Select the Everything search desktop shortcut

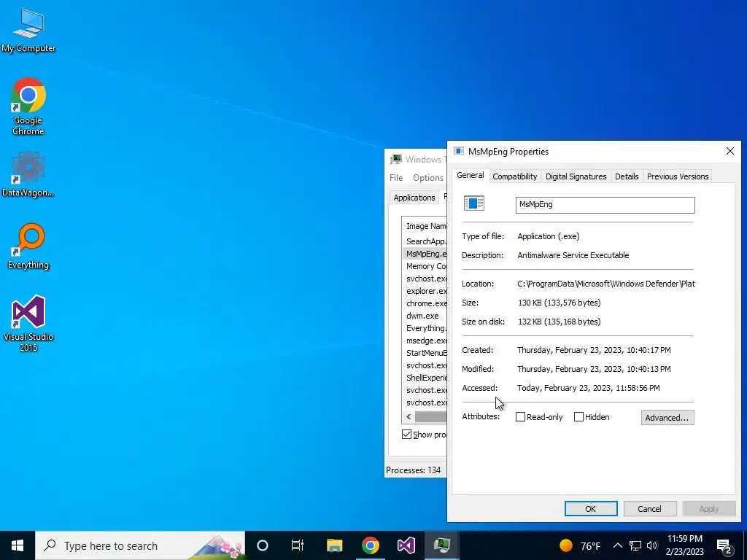[x=28, y=246]
